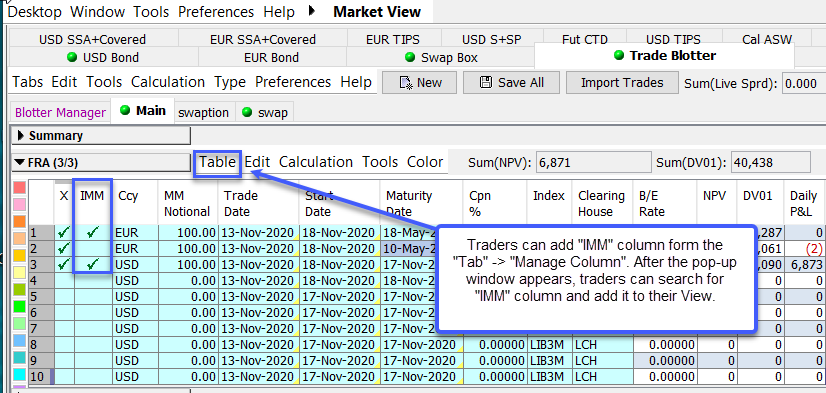826x393 pixels.
Task: Click the MM Notional column header
Action: 188,203
